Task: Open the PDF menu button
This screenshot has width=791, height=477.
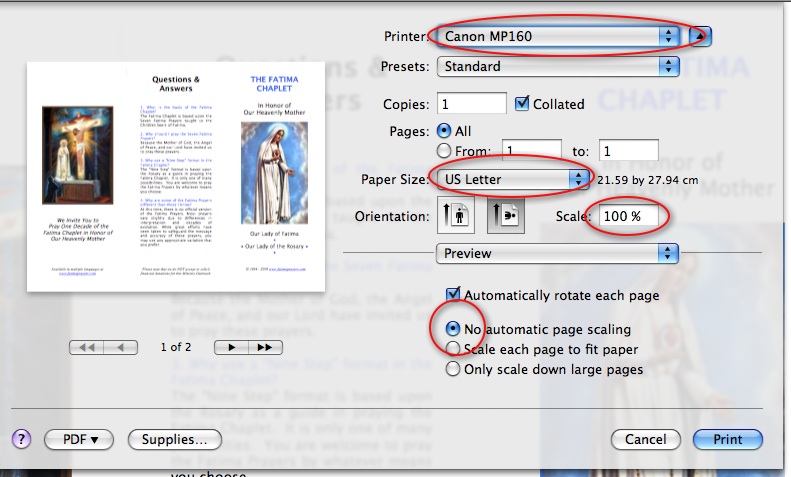Action: click(x=79, y=439)
